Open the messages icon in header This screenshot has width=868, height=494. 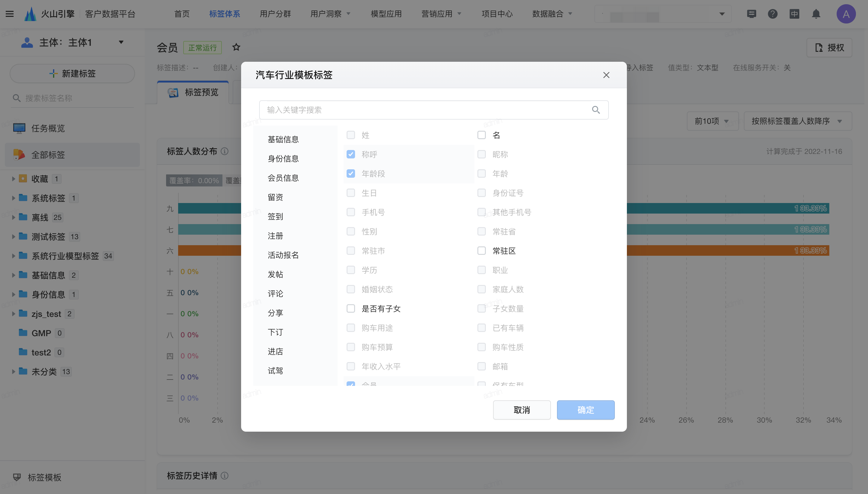point(752,14)
